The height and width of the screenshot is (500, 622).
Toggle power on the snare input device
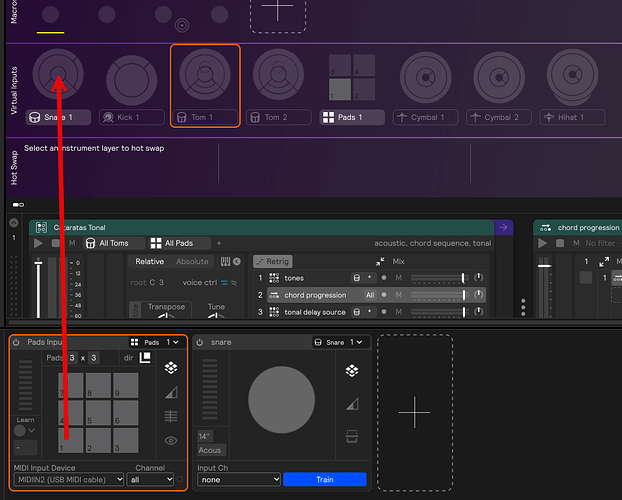200,342
